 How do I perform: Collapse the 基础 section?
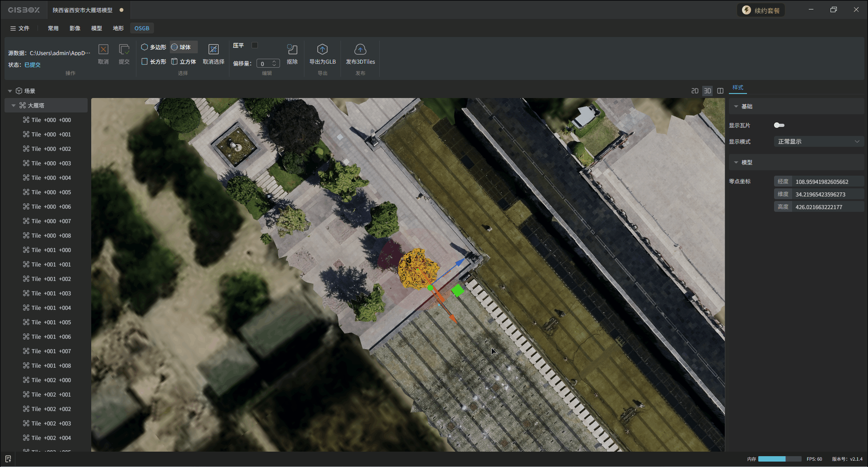pyautogui.click(x=736, y=107)
